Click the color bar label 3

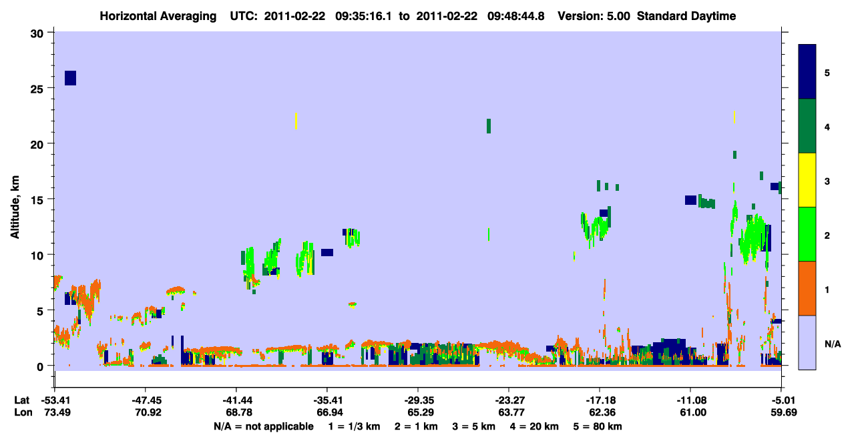pos(828,180)
